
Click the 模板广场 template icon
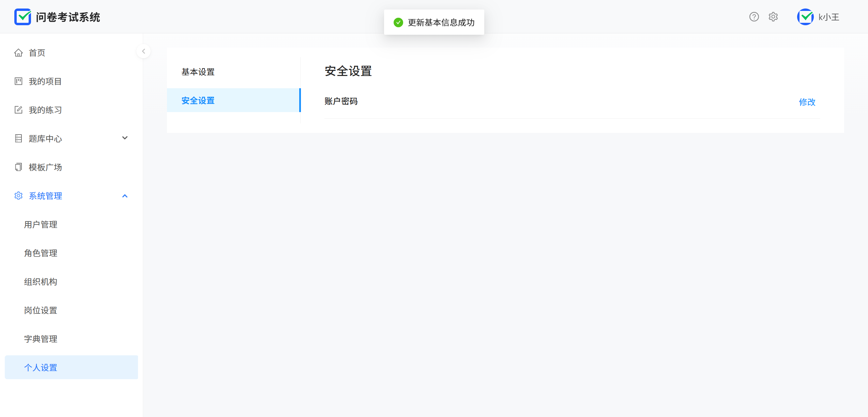tap(18, 167)
